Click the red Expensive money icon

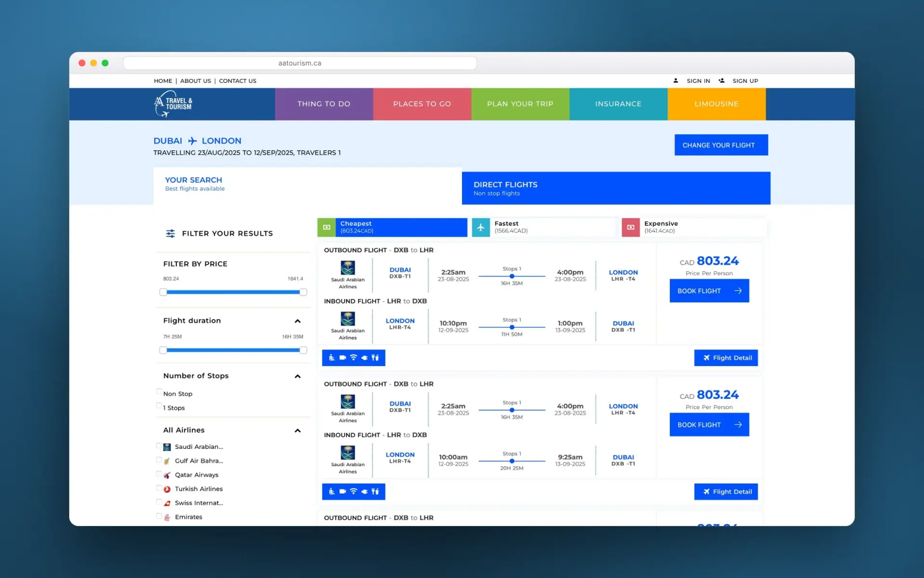click(630, 227)
